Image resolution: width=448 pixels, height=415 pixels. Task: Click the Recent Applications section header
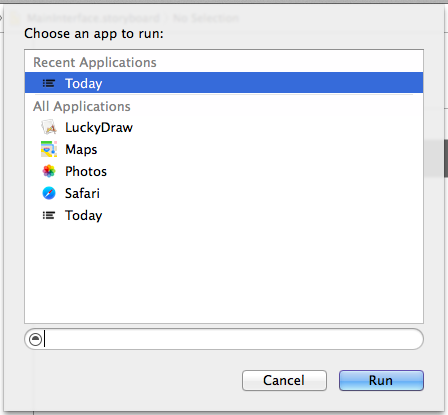coord(95,62)
